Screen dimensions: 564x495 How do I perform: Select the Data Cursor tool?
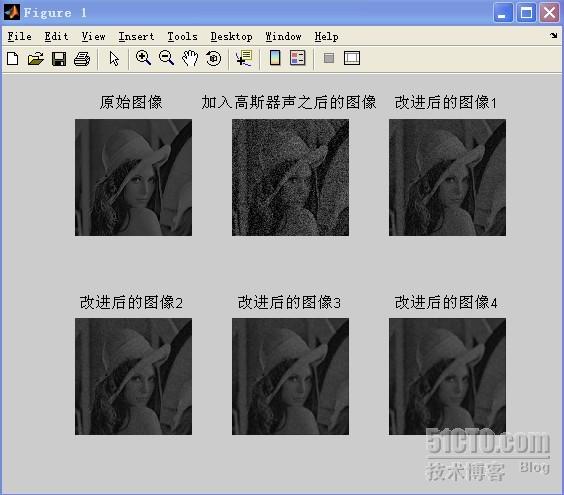click(244, 58)
